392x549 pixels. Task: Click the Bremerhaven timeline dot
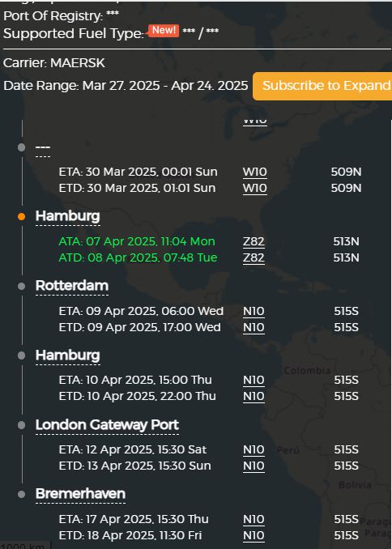pyautogui.click(x=21, y=495)
